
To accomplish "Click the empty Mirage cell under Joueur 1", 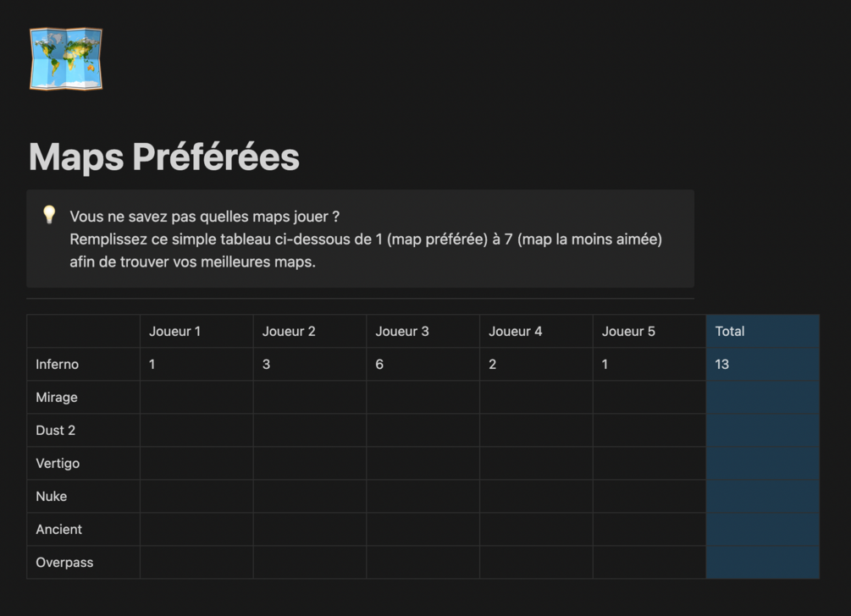I will click(x=196, y=398).
